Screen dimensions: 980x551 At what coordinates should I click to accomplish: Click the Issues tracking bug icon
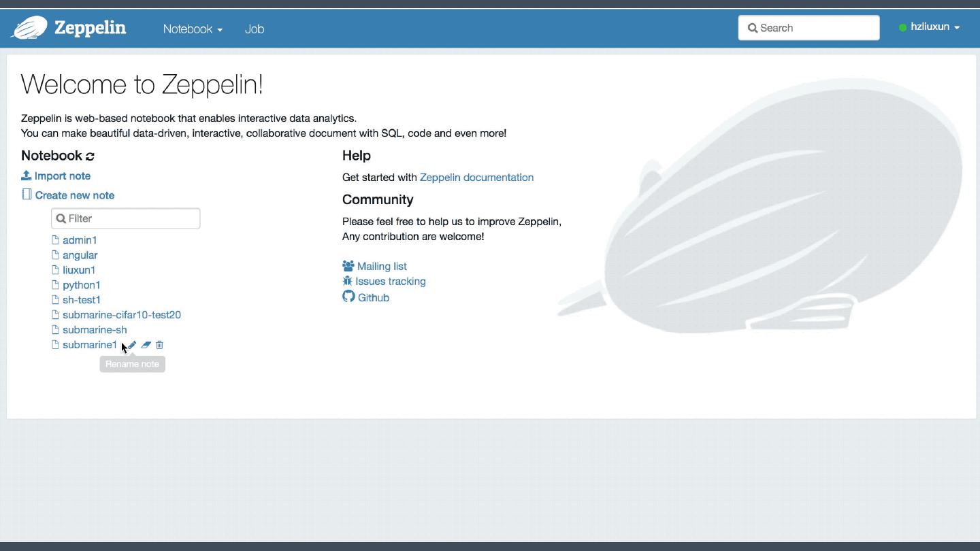(348, 281)
